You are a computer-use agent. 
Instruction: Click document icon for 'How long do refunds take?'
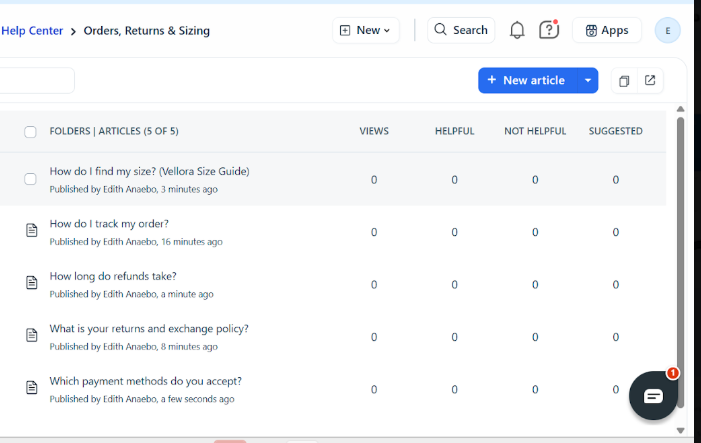(x=31, y=283)
